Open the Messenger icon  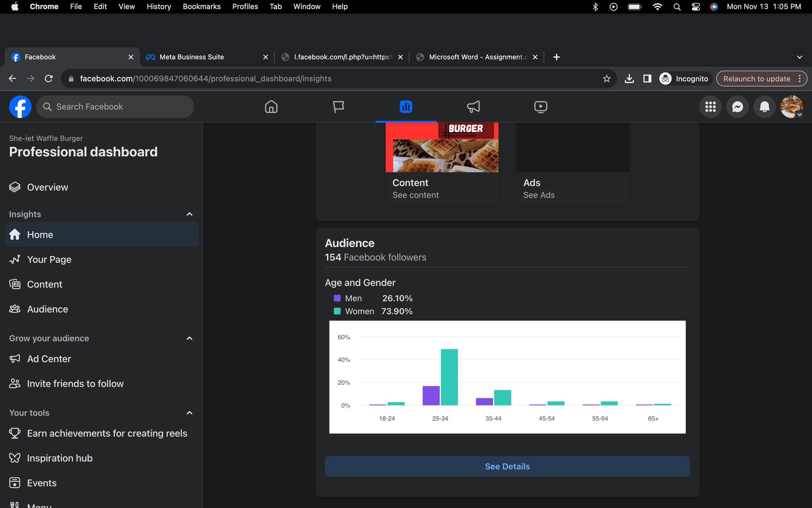[737, 107]
